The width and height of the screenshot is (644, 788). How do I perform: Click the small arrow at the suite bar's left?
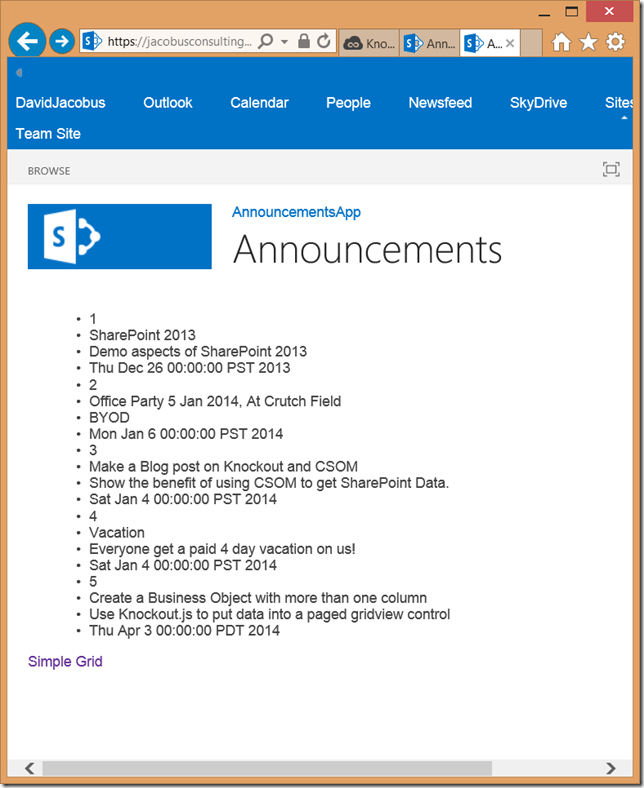(19, 72)
